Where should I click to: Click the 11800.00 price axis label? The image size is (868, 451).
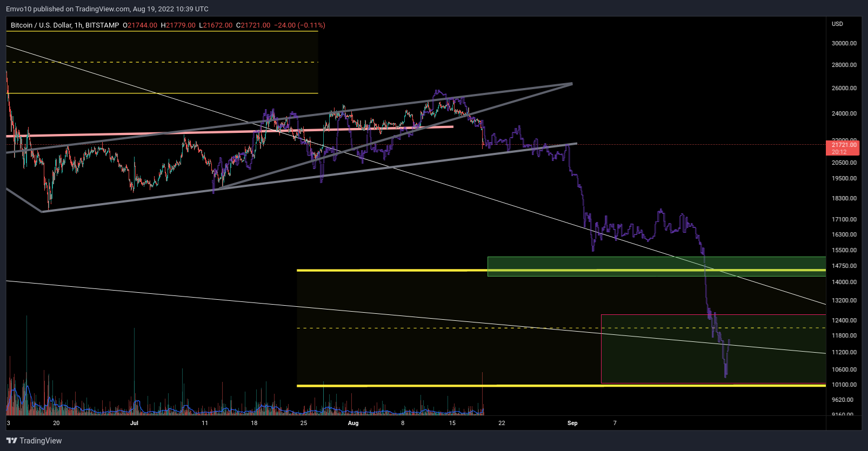(844, 335)
